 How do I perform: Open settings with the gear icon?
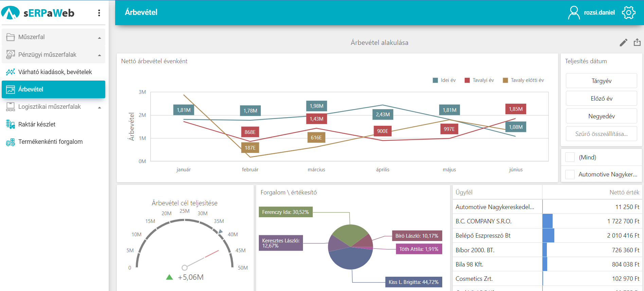pyautogui.click(x=628, y=13)
